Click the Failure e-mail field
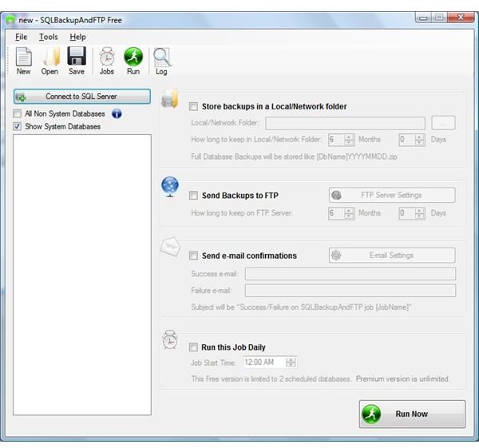Image resolution: width=479 pixels, height=448 pixels. pos(350,291)
